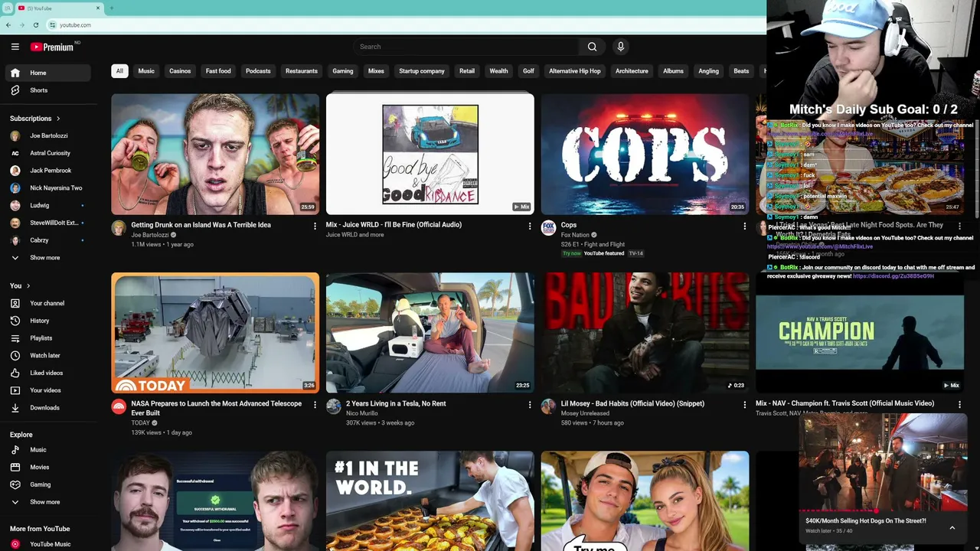Image resolution: width=980 pixels, height=551 pixels.
Task: Open Gaming under Explore in the sidebar
Action: click(48, 484)
